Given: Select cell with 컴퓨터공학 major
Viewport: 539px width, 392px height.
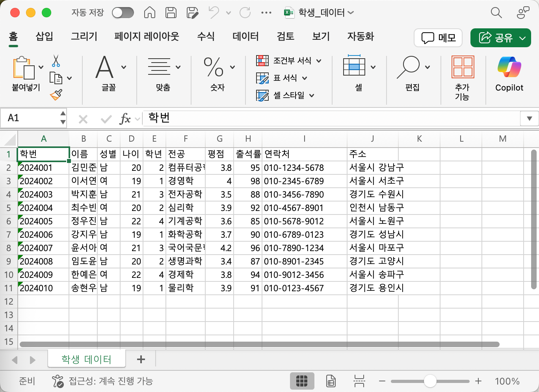Looking at the screenshot, I should (x=186, y=168).
